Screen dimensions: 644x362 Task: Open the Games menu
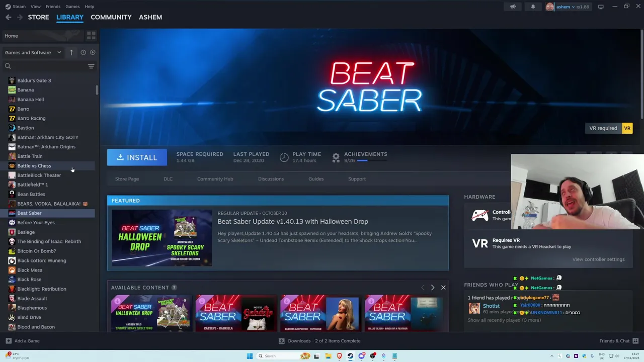tap(72, 7)
